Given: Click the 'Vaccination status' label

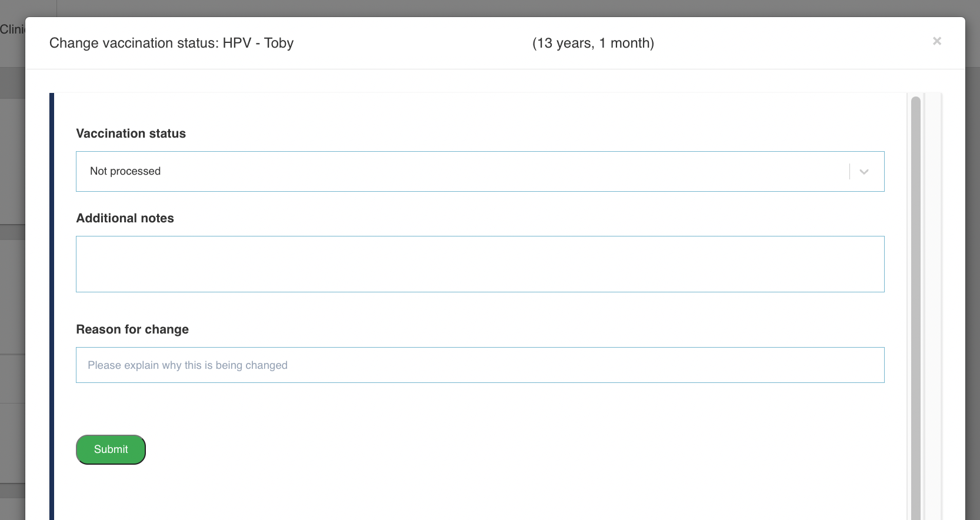Looking at the screenshot, I should click(131, 134).
